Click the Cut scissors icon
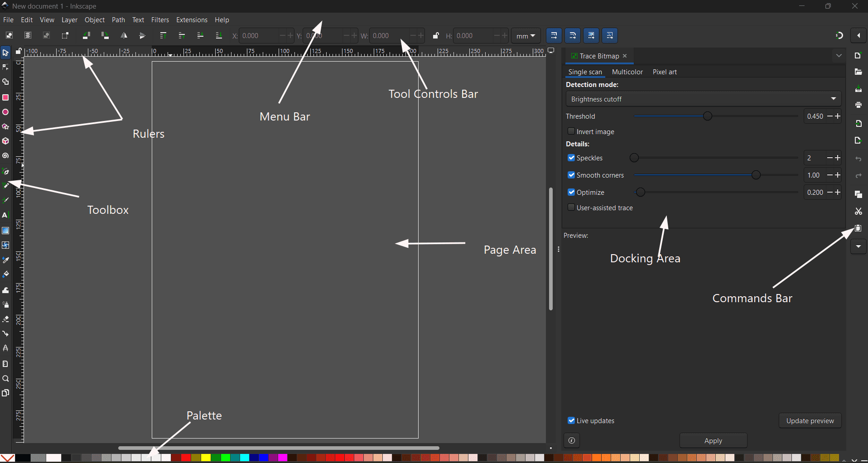This screenshot has height=463, width=868. click(858, 212)
